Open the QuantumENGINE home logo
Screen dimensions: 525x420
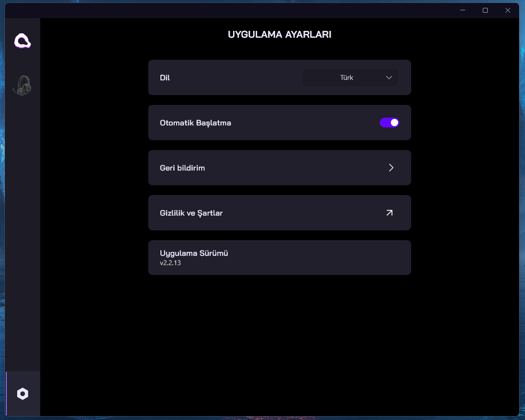coord(23,41)
